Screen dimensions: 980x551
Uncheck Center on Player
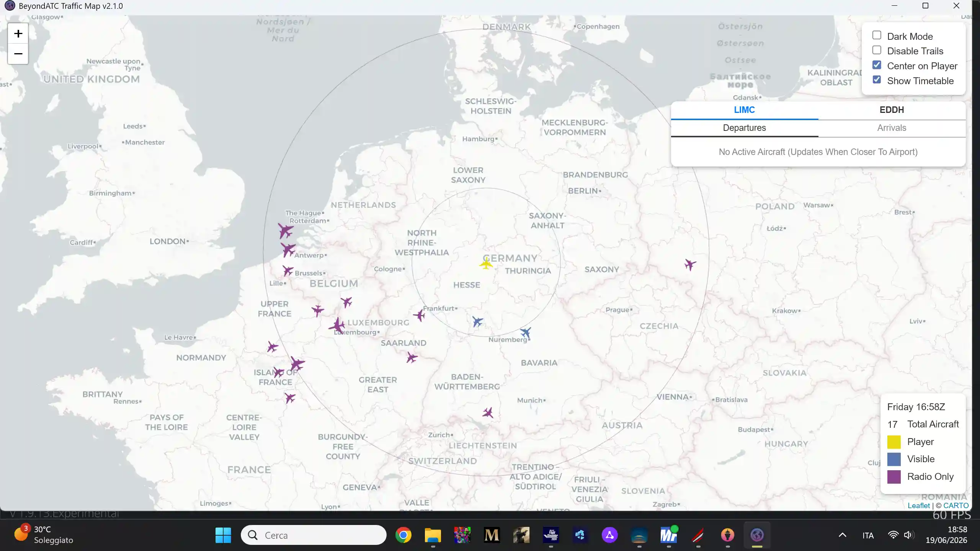[877, 65]
